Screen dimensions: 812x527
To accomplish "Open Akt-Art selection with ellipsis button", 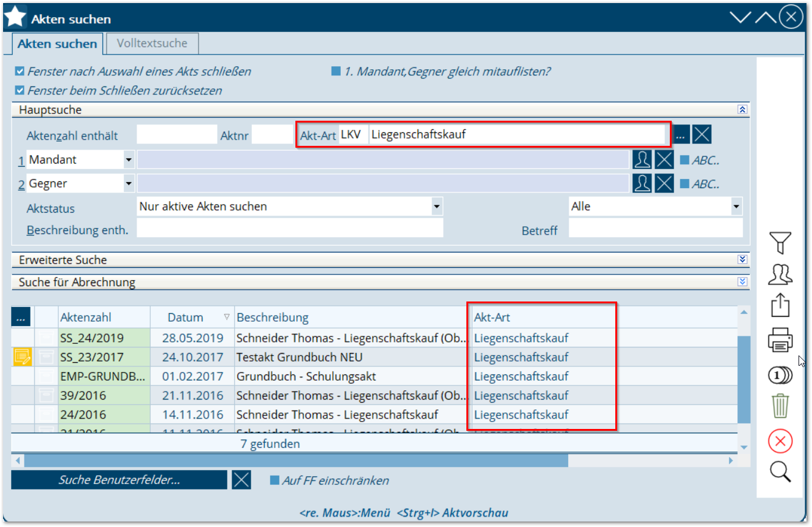I will pos(681,134).
